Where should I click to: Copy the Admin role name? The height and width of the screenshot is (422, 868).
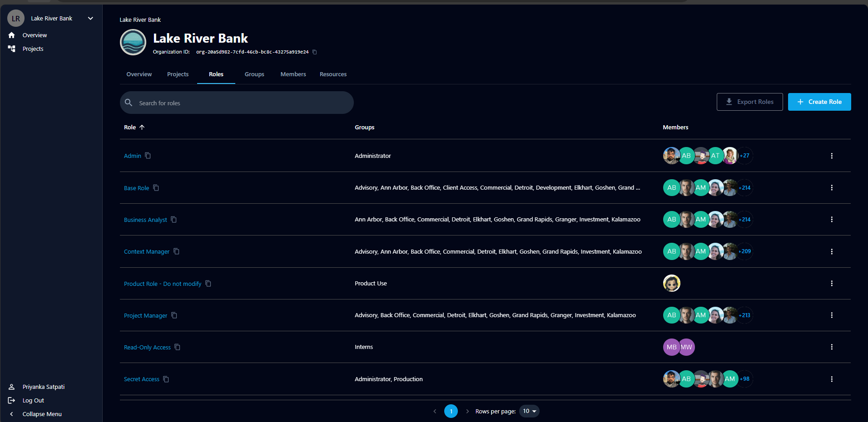[x=148, y=156]
